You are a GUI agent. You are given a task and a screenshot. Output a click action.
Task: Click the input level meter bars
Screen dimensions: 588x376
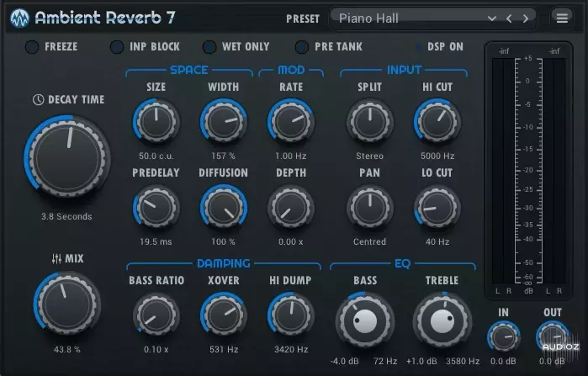pyautogui.click(x=503, y=171)
